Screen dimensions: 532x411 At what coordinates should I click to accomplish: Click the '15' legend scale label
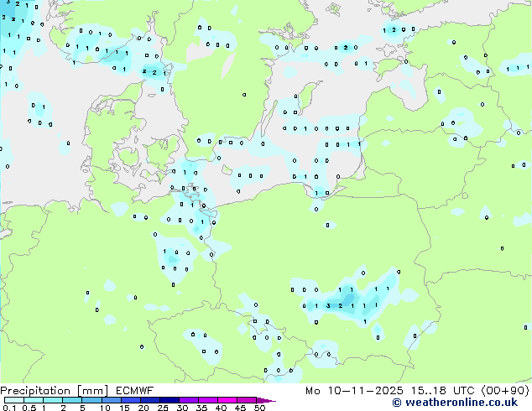pyautogui.click(x=124, y=408)
